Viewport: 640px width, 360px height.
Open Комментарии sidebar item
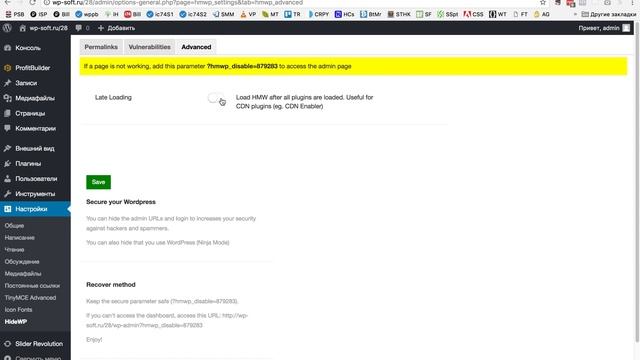click(x=35, y=128)
